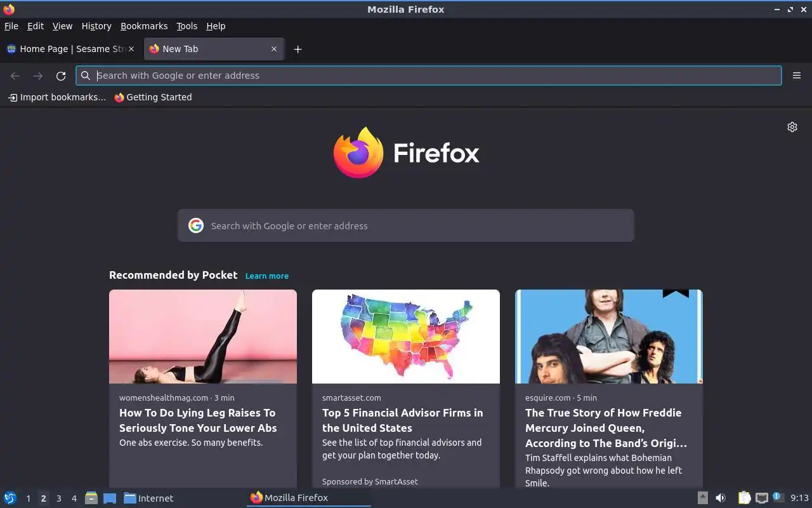Screen dimensions: 812x508
Task: Click the 9:13 clock in the tray
Action: (x=799, y=498)
